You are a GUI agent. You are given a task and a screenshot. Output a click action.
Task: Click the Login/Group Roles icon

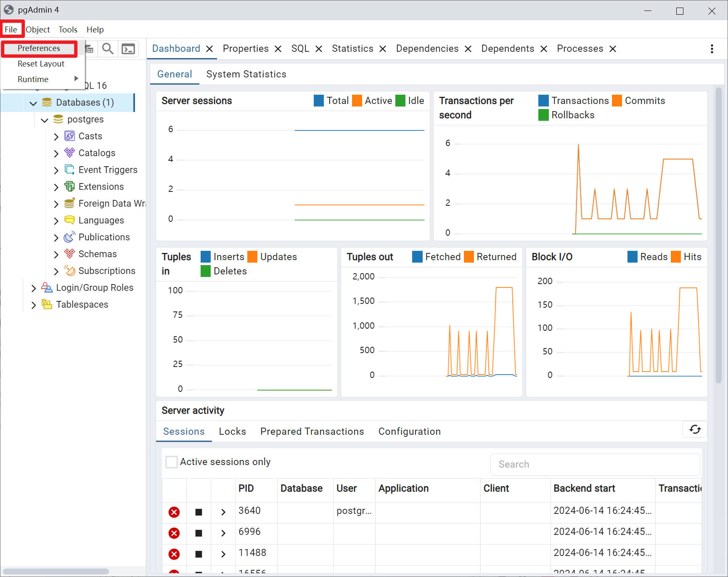(x=47, y=287)
